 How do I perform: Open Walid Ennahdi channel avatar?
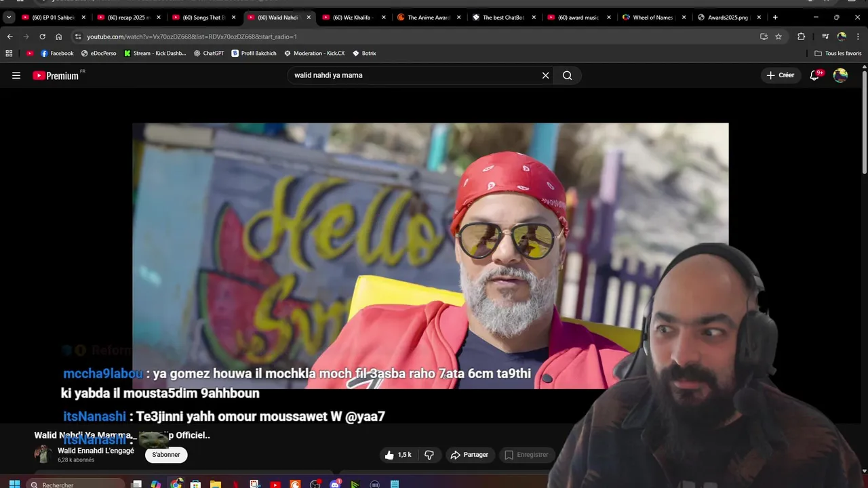tap(43, 454)
